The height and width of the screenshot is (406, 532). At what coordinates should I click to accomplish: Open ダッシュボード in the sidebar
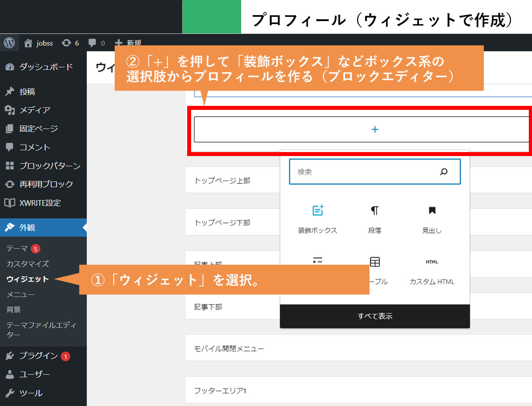pos(43,67)
